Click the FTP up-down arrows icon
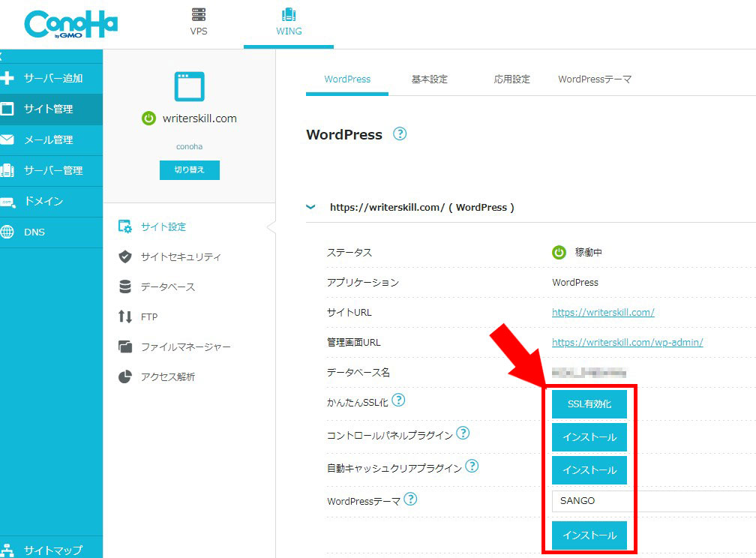The width and height of the screenshot is (756, 558). pos(124,316)
